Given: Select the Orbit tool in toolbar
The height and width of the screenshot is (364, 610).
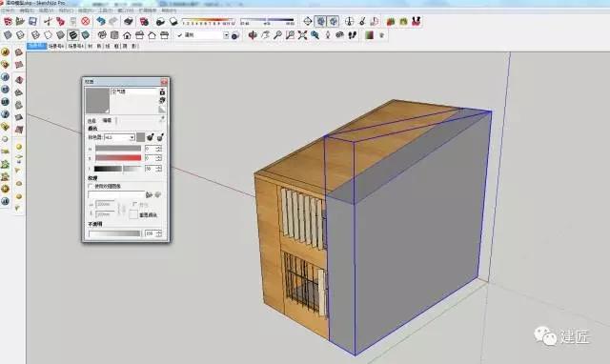Looking at the screenshot, I should click(x=253, y=35).
